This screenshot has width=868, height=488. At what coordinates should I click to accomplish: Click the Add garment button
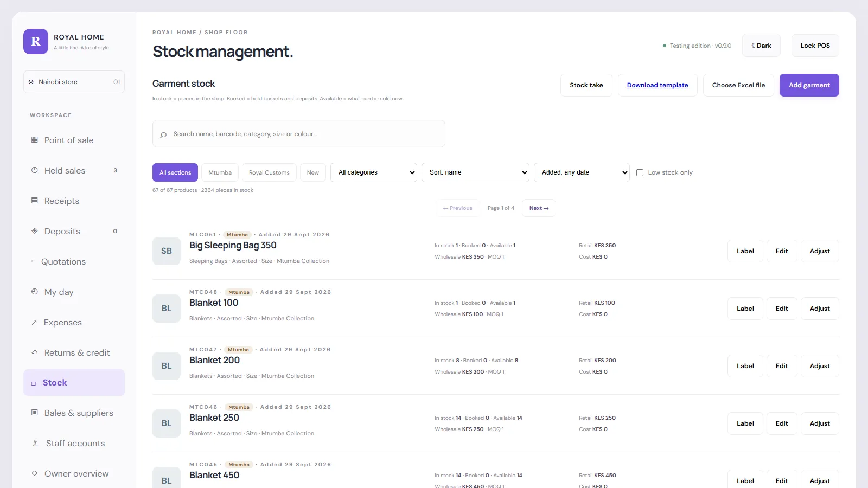tap(809, 85)
